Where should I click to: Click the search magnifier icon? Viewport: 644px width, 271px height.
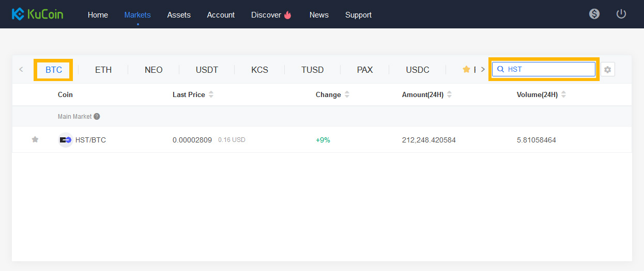point(500,69)
